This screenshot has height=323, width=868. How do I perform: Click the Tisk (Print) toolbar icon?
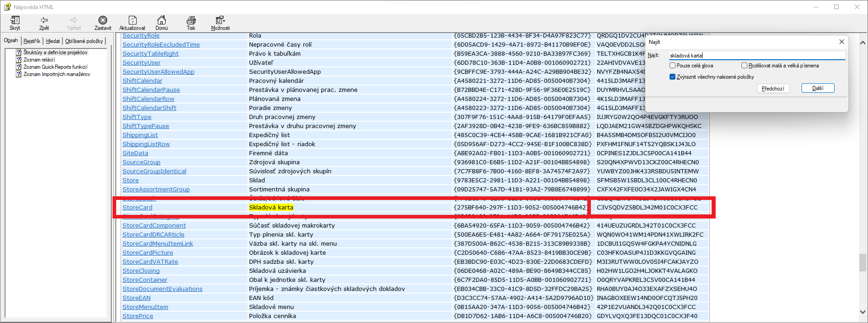coord(191,20)
